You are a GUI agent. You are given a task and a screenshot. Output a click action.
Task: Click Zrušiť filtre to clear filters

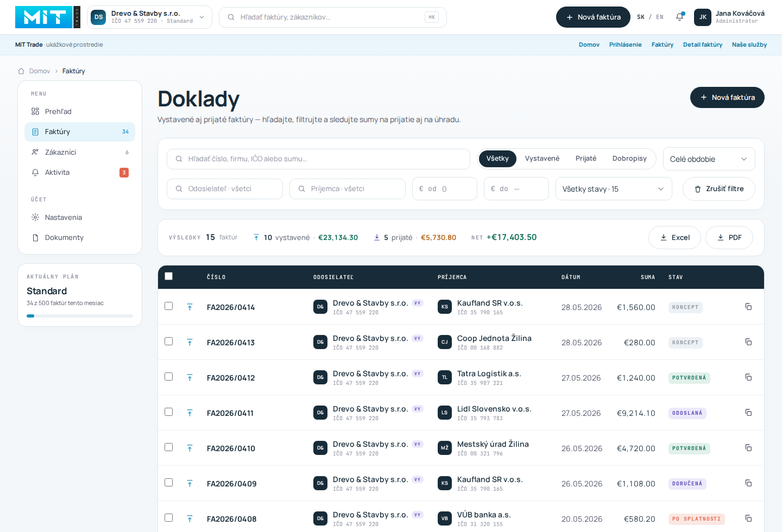719,189
